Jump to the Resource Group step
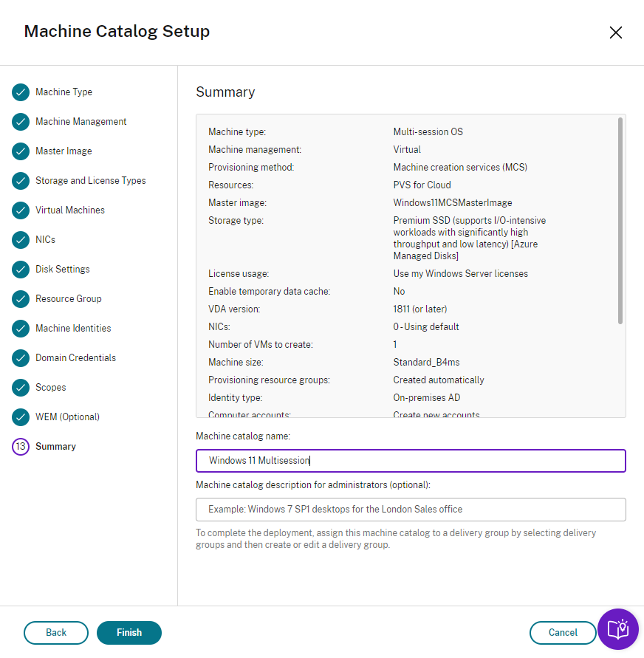 tap(68, 299)
